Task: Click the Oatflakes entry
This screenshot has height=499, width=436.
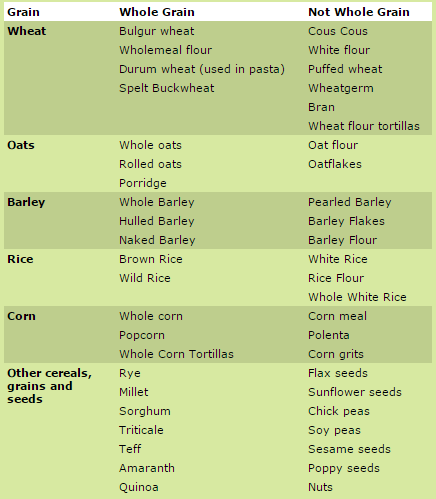Action: click(335, 164)
